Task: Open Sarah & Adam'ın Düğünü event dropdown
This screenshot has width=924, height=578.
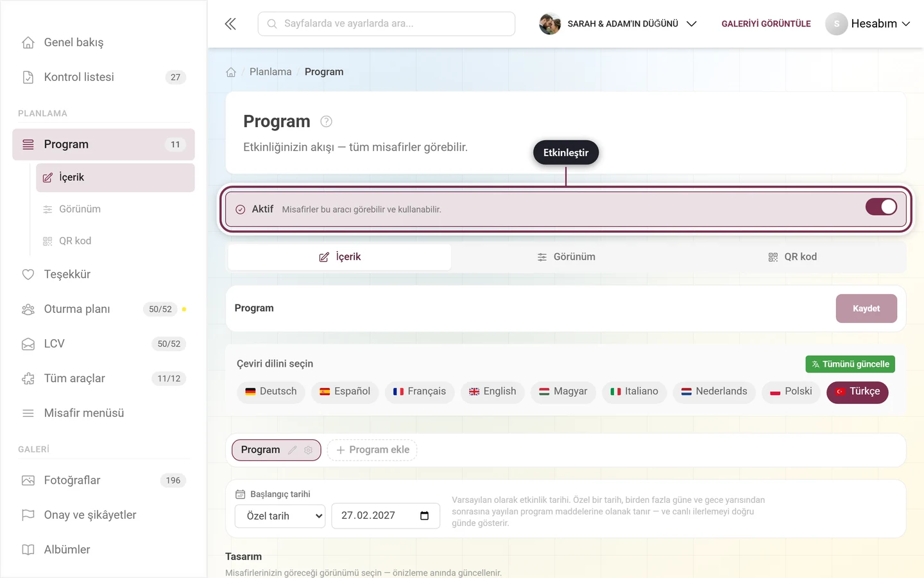Action: pyautogui.click(x=618, y=24)
